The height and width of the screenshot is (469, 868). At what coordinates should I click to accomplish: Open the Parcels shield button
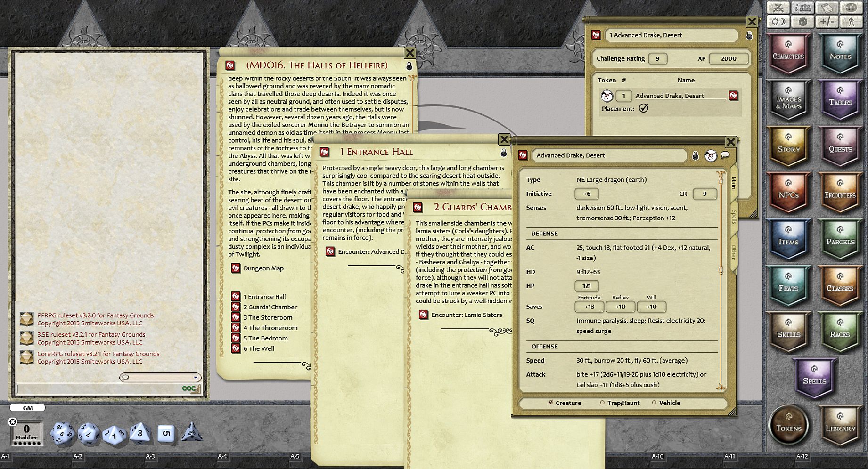coord(840,239)
